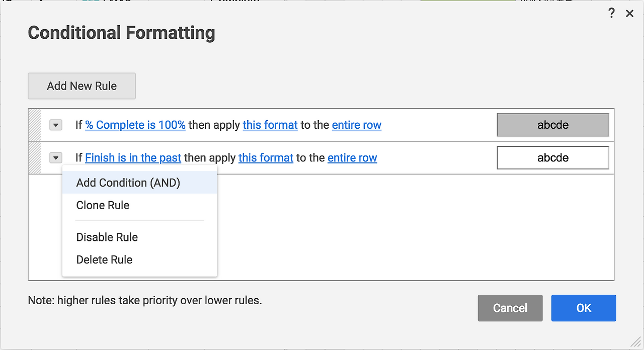644x350 pixels.
Task: Click 'entire row' link in Finish rule
Action: 352,158
